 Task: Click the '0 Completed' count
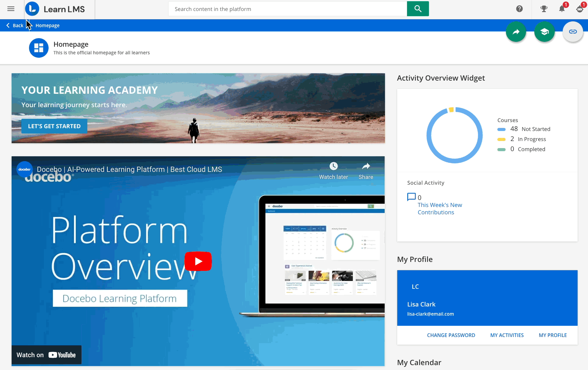pyautogui.click(x=528, y=149)
